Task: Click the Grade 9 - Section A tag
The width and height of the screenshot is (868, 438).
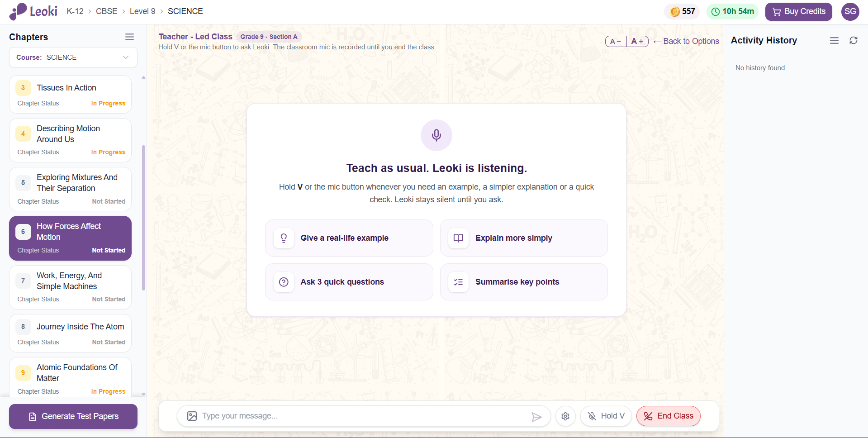Action: pyautogui.click(x=269, y=37)
